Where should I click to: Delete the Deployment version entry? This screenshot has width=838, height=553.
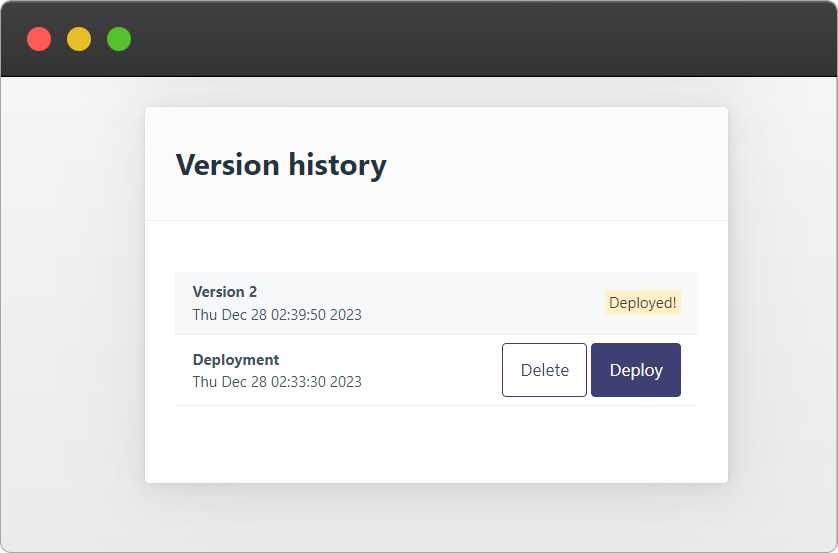pos(544,370)
